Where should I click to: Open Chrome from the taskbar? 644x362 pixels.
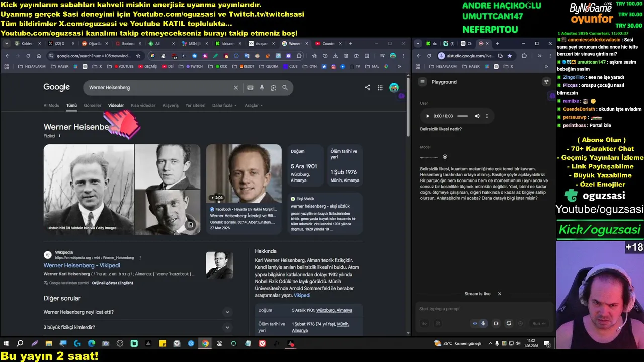point(205,343)
